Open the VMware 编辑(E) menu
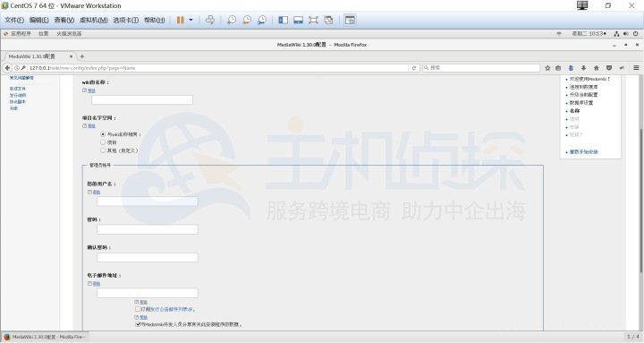 [x=39, y=20]
